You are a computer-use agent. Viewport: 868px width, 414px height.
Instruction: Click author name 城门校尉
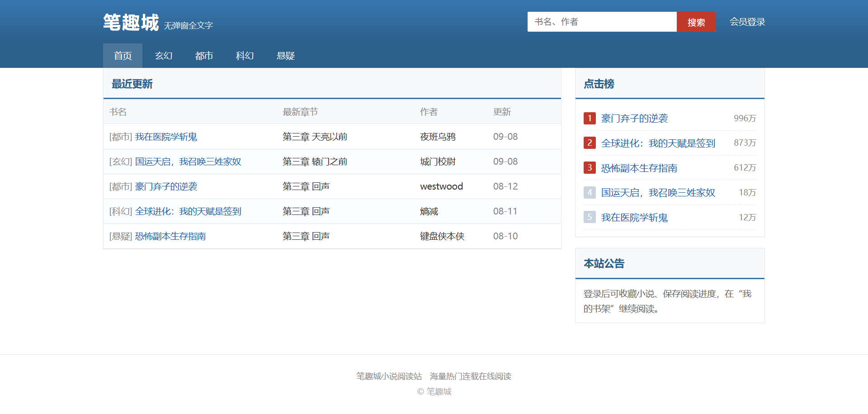click(438, 162)
